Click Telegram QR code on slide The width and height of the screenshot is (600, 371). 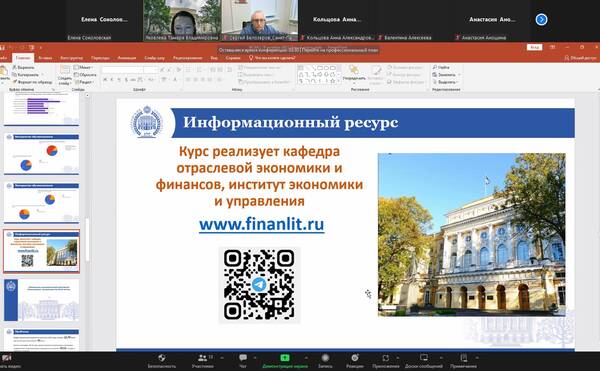pos(259,285)
